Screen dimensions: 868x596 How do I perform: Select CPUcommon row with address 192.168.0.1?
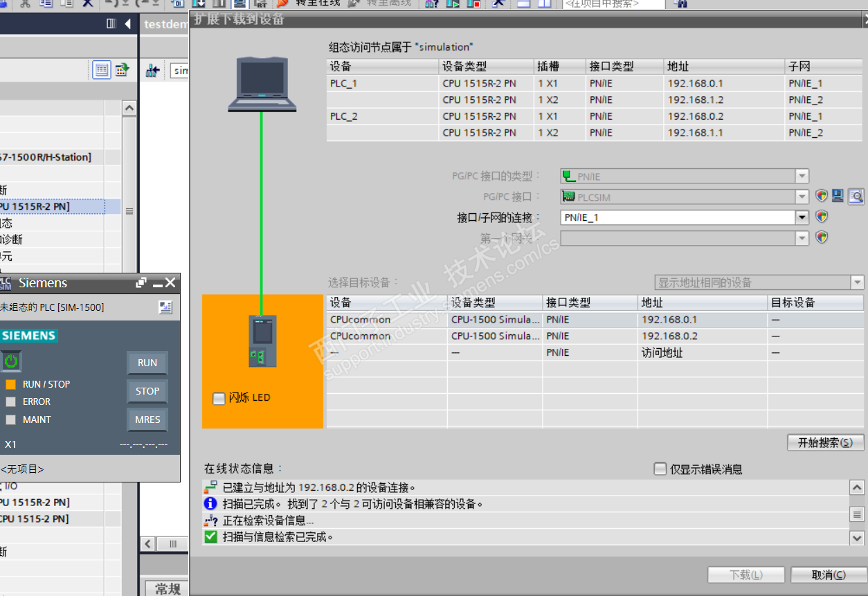[x=595, y=320]
